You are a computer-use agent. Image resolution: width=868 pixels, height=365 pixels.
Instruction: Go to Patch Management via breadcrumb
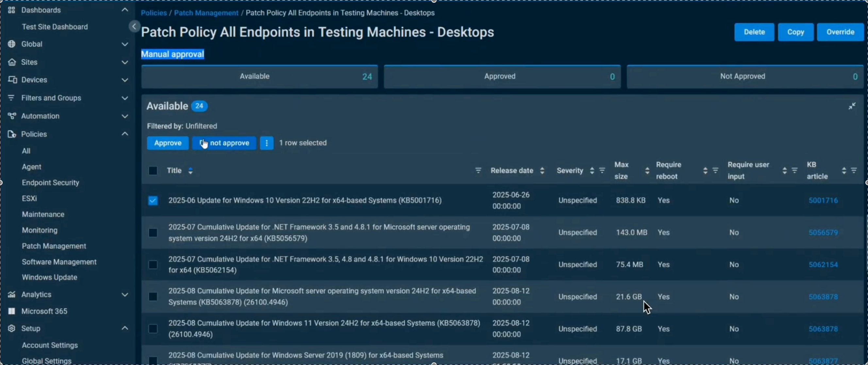tap(206, 13)
